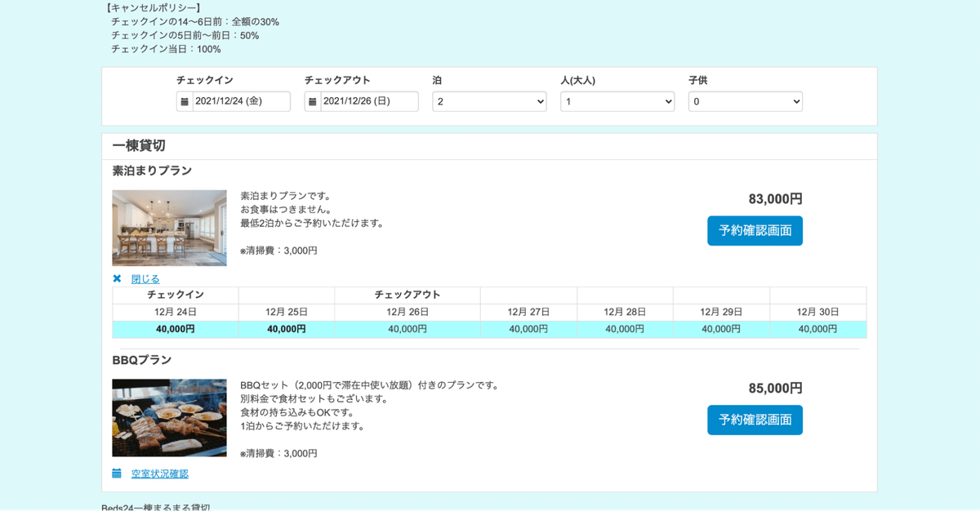Image resolution: width=980 pixels, height=511 pixels.
Task: Click the 12月 24日 check-in price cell
Action: click(x=176, y=329)
